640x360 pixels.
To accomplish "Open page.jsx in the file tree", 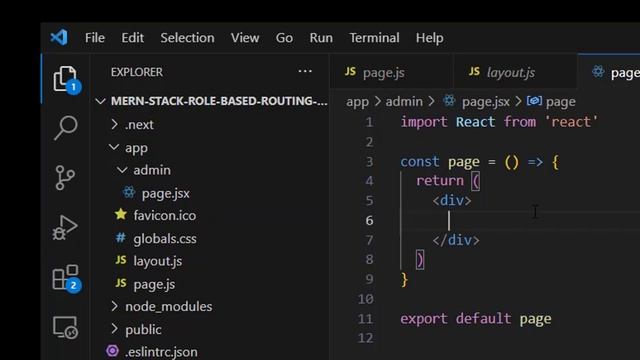I will (165, 193).
